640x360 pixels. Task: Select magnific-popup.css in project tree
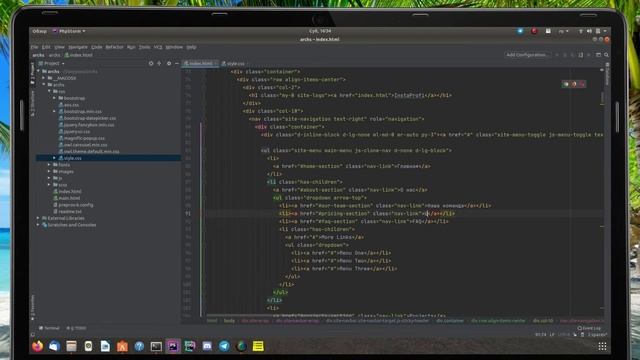click(84, 138)
